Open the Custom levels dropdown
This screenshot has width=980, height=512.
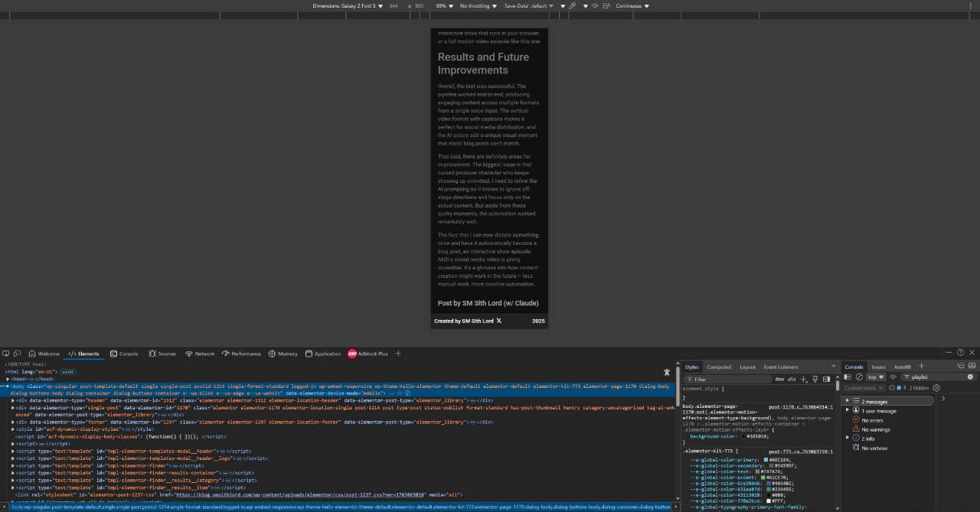coord(864,388)
